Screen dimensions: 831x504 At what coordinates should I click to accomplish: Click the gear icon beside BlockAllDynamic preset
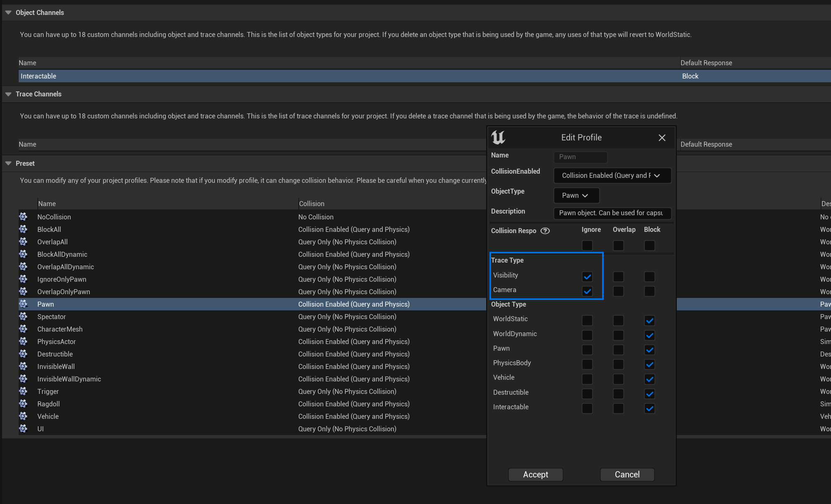(23, 254)
